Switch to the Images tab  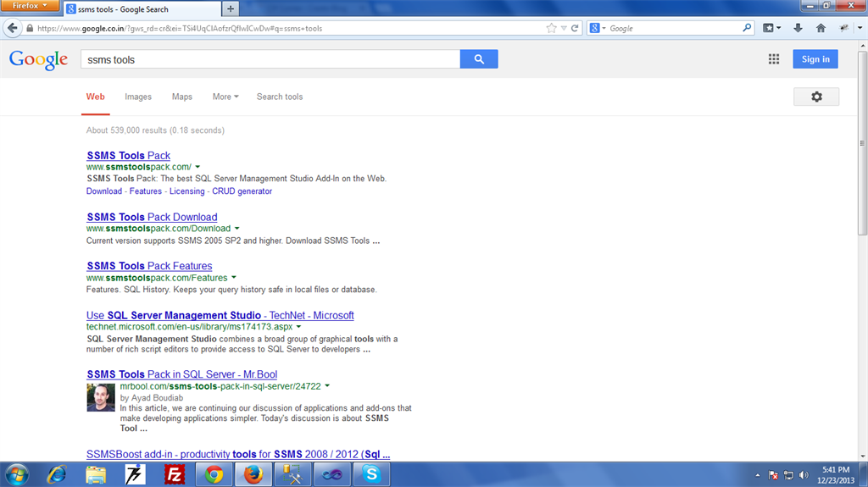(138, 97)
